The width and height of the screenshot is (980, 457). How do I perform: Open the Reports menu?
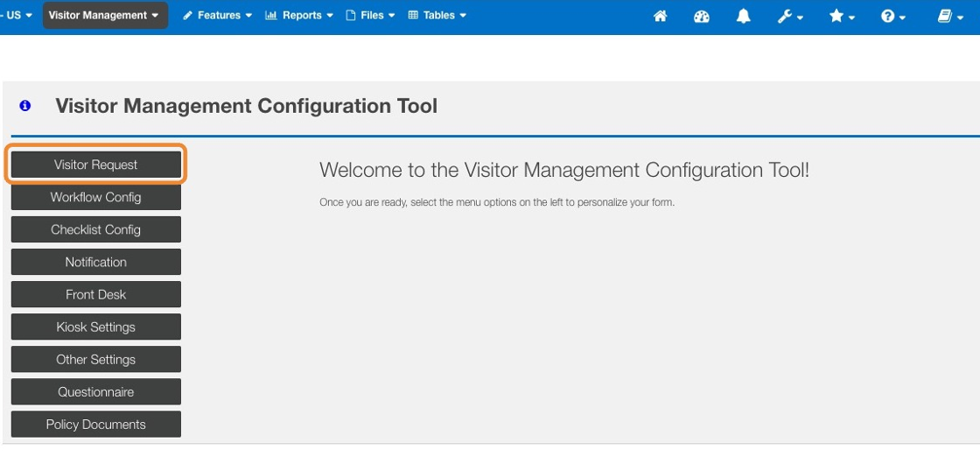[x=299, y=16]
